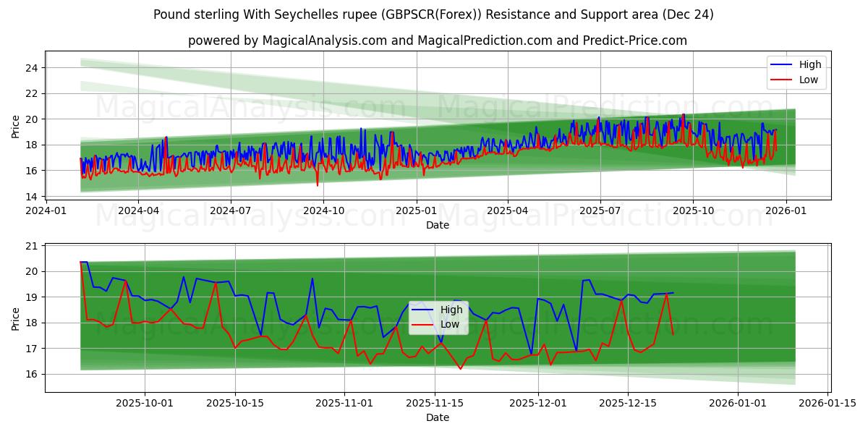Screen dimensions: 868x434
Task: Expand the top chart legend box
Action: 796,72
